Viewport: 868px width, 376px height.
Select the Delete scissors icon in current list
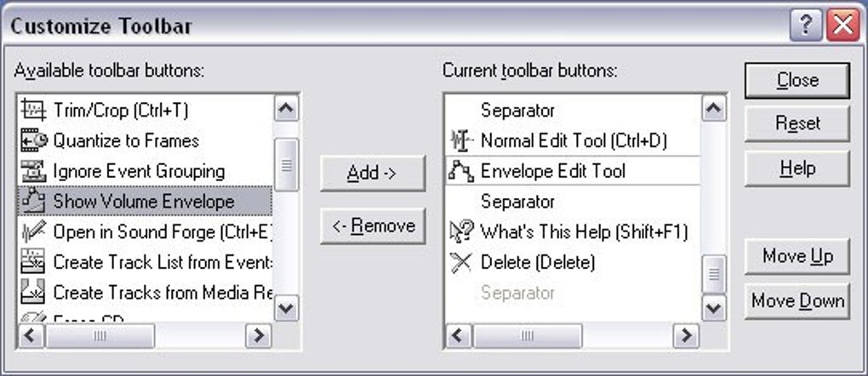(x=460, y=262)
